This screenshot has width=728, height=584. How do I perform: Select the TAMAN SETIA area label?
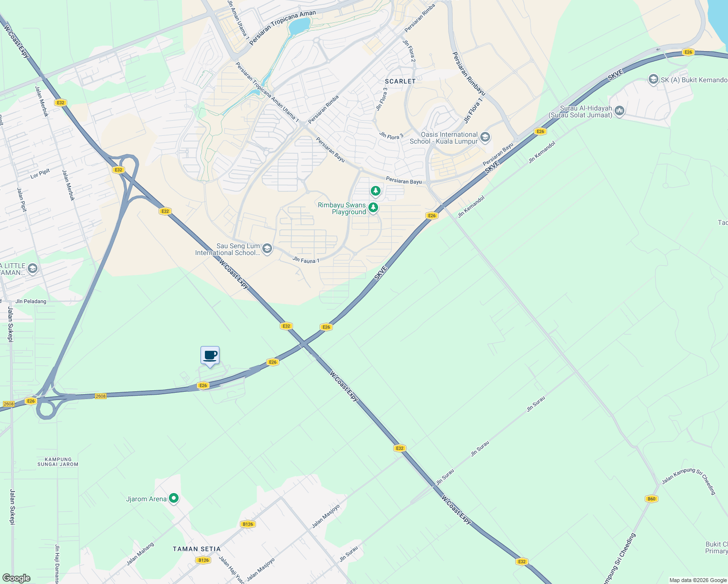tap(197, 549)
